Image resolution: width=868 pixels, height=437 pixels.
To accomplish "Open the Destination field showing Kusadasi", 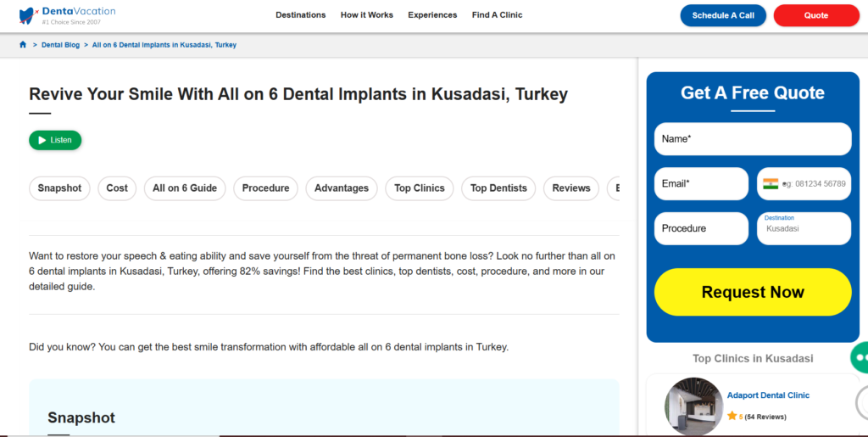I will click(803, 228).
